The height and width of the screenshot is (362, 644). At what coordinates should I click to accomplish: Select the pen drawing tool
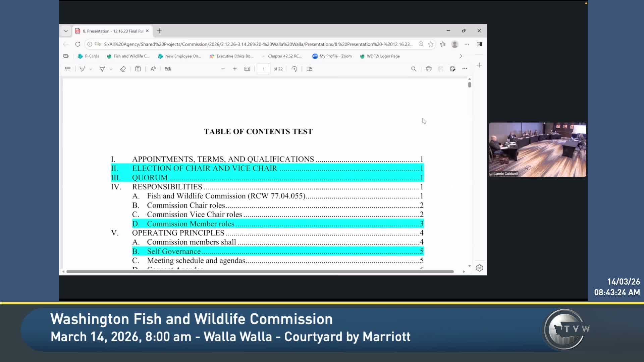coord(102,69)
